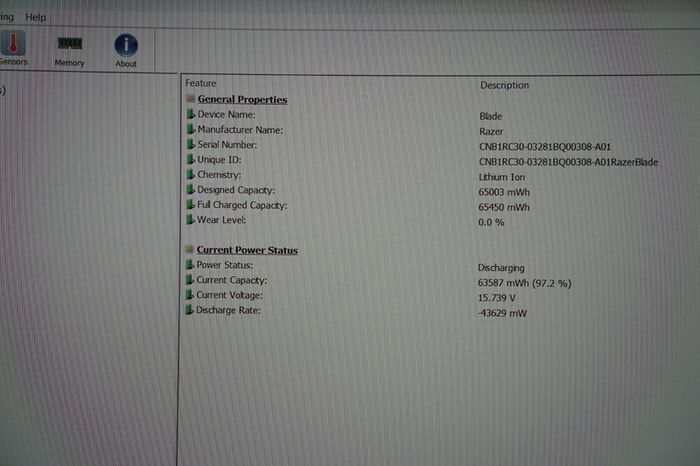Screen dimensions: 700x466
Task: Select the Current Voltage row label
Action: coord(229,295)
